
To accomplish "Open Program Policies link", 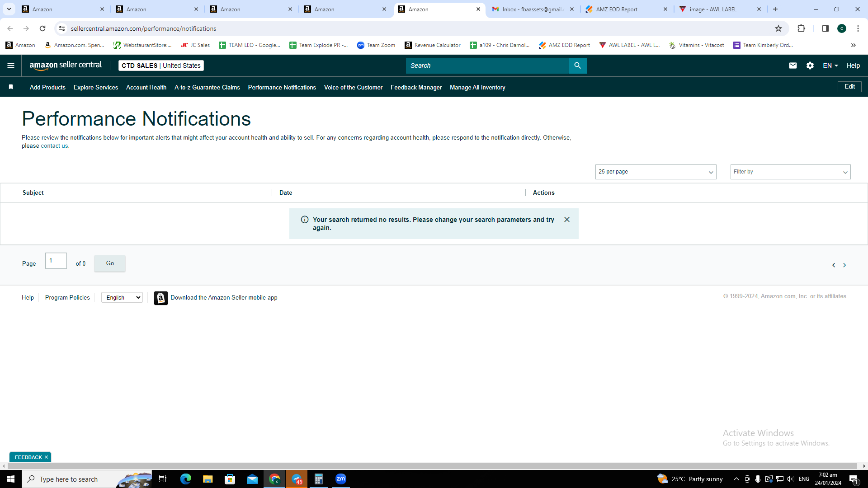I will coord(67,297).
